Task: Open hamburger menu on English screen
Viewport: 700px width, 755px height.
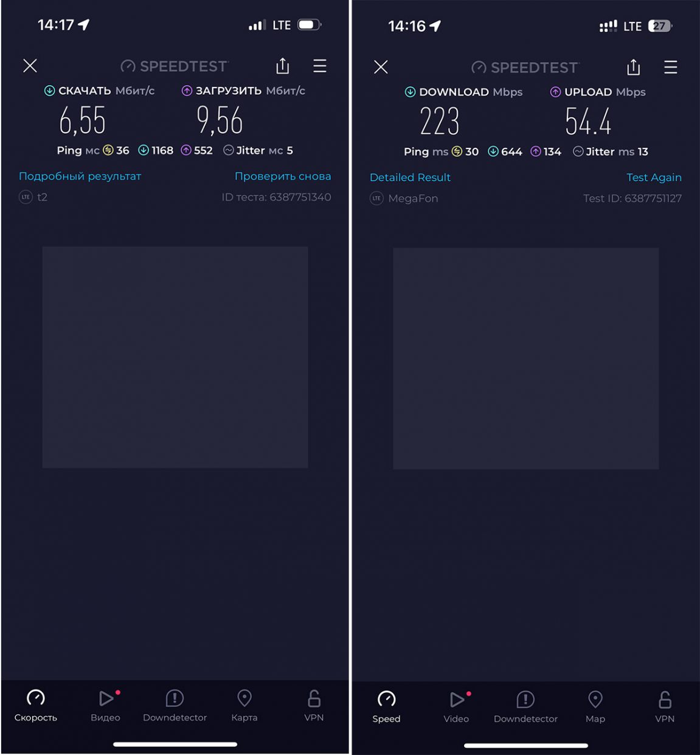Action: 671,67
